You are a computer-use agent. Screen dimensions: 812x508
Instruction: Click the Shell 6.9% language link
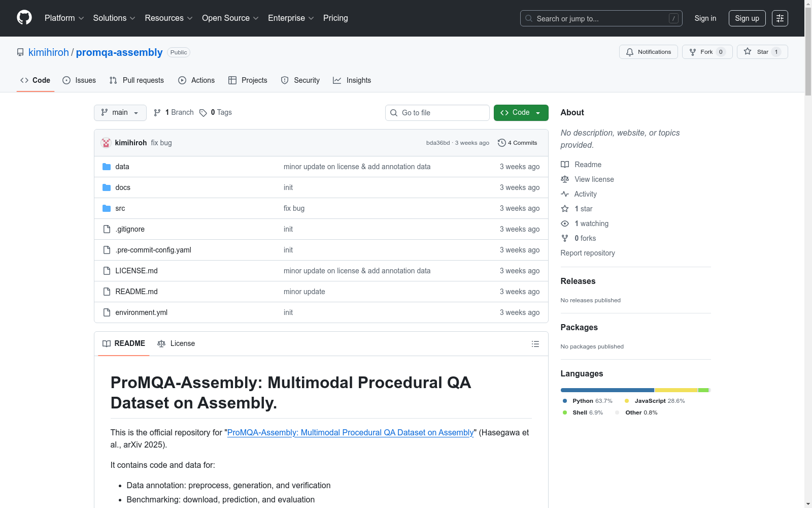click(583, 412)
